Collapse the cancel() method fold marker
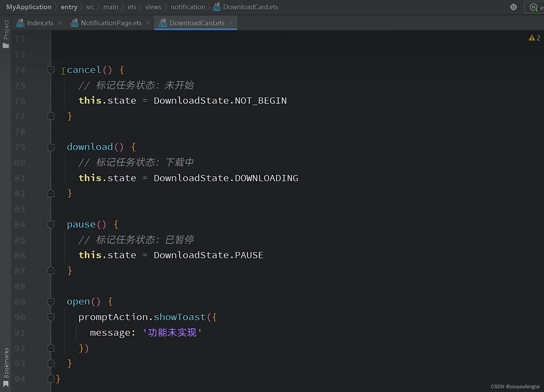 [51, 70]
